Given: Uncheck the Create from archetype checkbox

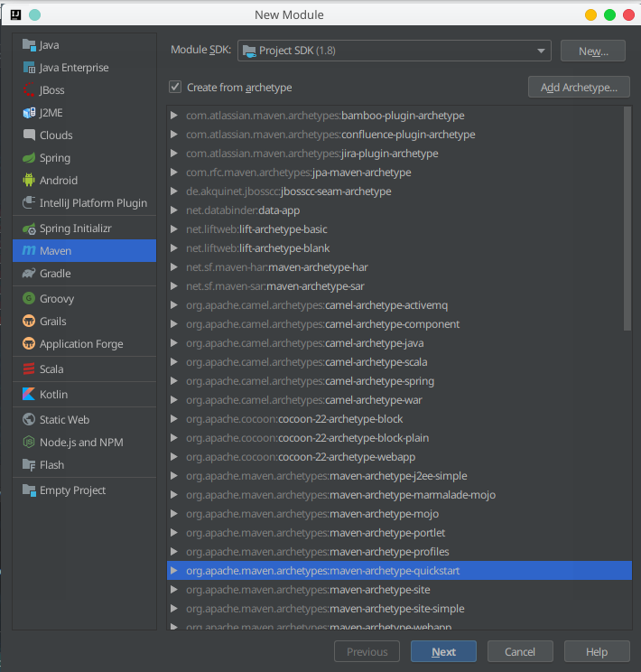Looking at the screenshot, I should [175, 88].
